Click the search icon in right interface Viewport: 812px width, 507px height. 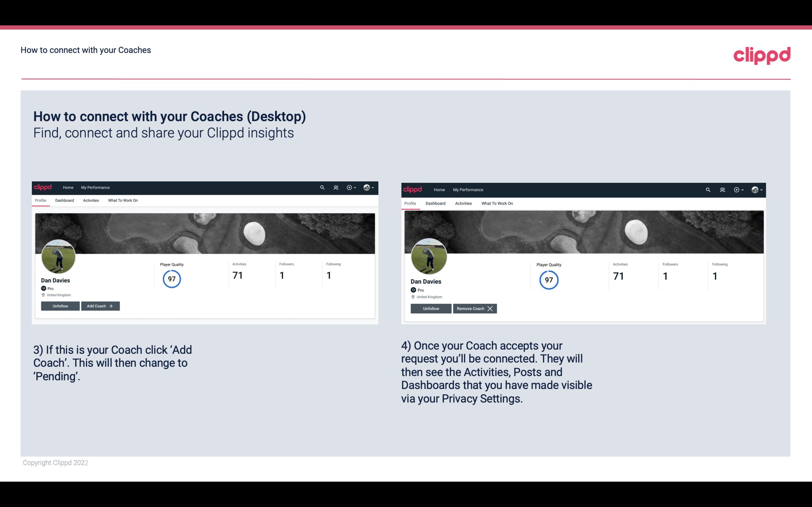pos(708,189)
